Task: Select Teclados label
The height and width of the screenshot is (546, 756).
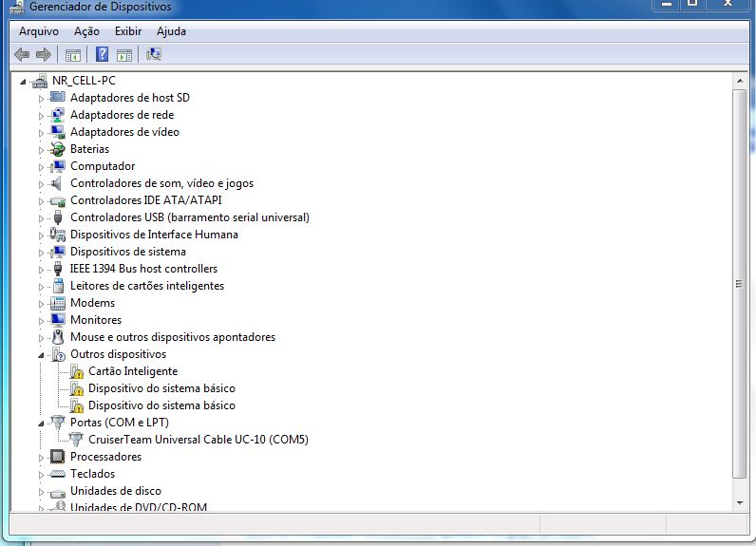Action: coord(92,474)
